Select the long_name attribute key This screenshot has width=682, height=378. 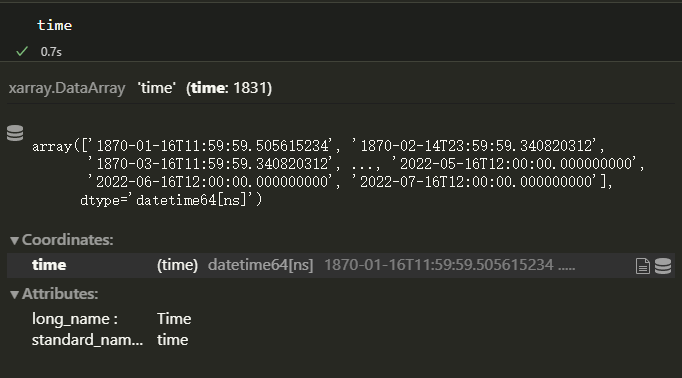click(74, 319)
